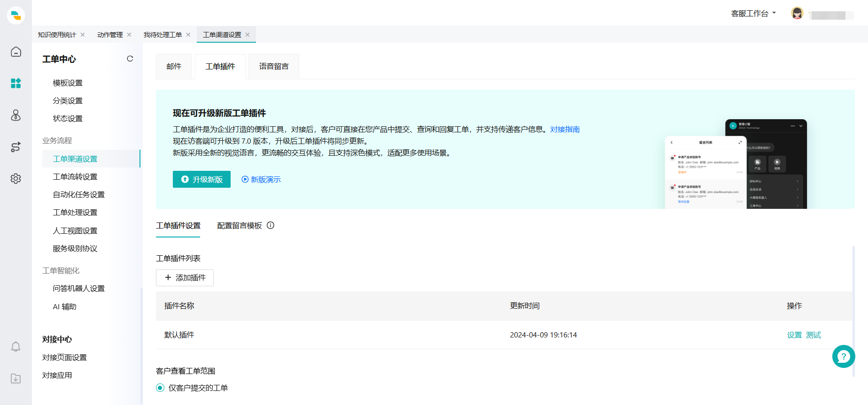Click the home icon in left sidebar
This screenshot has height=405, width=868.
pos(16,52)
